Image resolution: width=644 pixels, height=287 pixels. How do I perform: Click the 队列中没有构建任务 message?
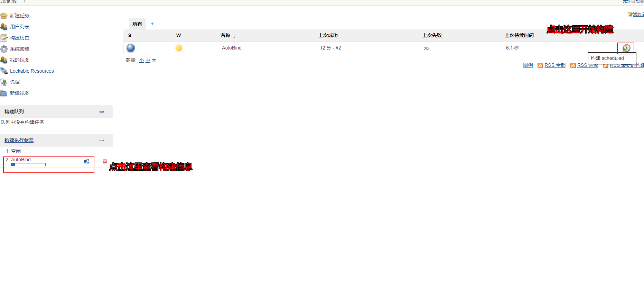(22, 122)
